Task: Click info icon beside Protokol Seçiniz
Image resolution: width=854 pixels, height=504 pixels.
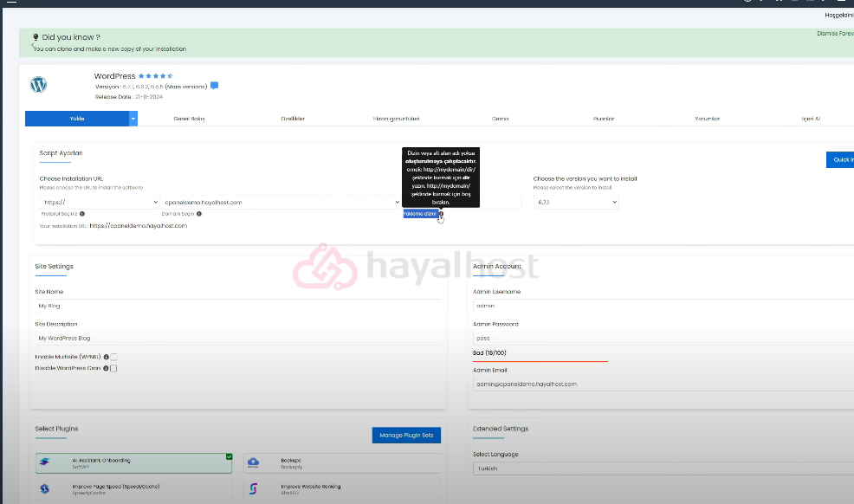Action: coord(82,214)
